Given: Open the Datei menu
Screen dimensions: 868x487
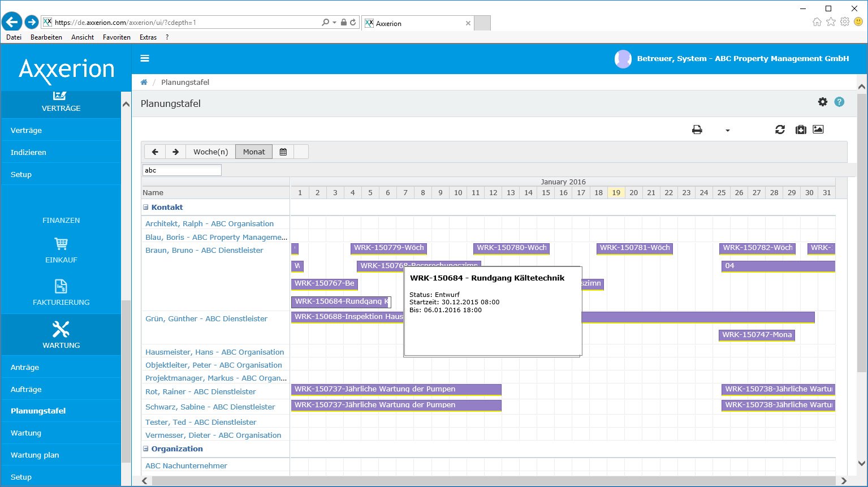Looking at the screenshot, I should click(14, 37).
